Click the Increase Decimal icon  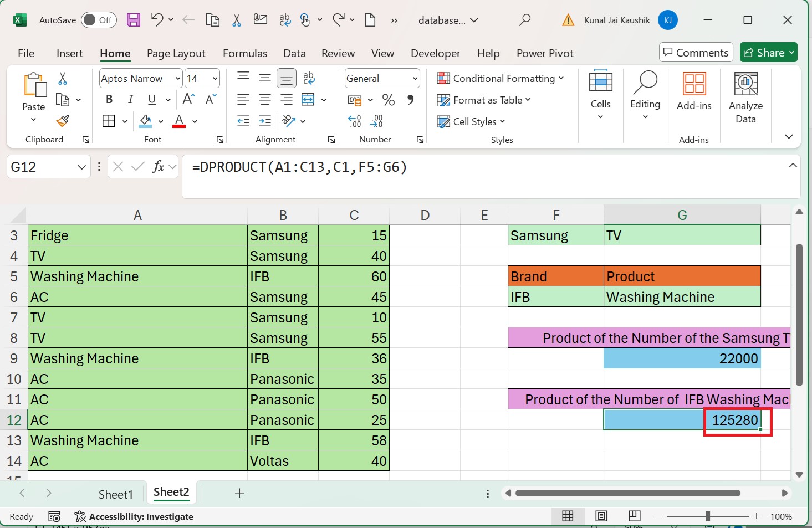[354, 121]
